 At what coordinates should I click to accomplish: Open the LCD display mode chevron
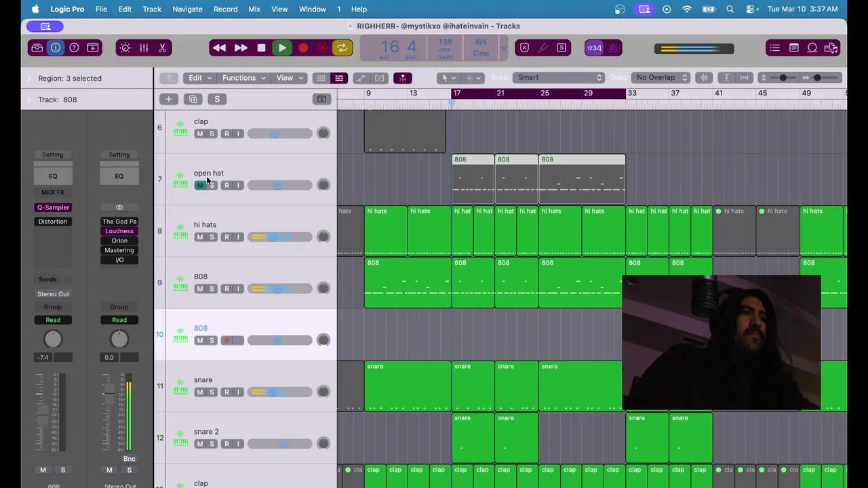503,48
